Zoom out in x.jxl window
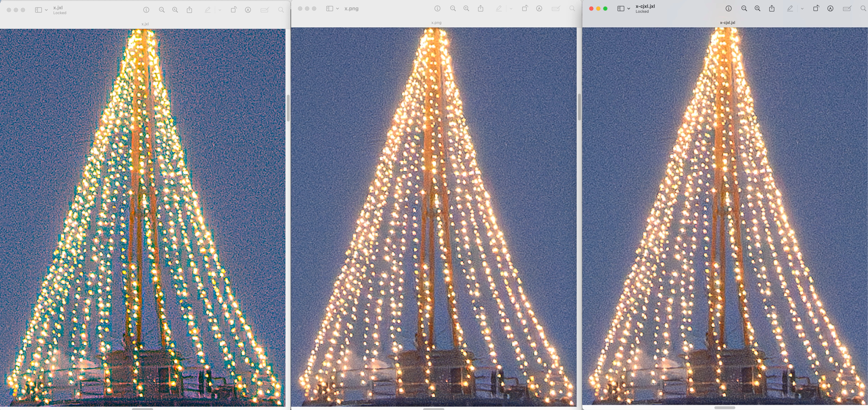This screenshot has width=868, height=410. (x=162, y=10)
